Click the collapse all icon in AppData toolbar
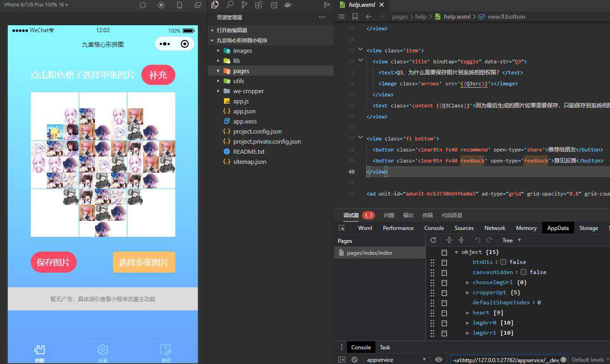This screenshot has height=364, width=610. [461, 240]
